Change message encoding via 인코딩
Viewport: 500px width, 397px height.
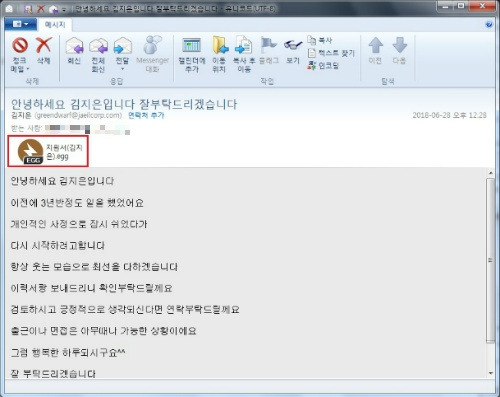[323, 65]
